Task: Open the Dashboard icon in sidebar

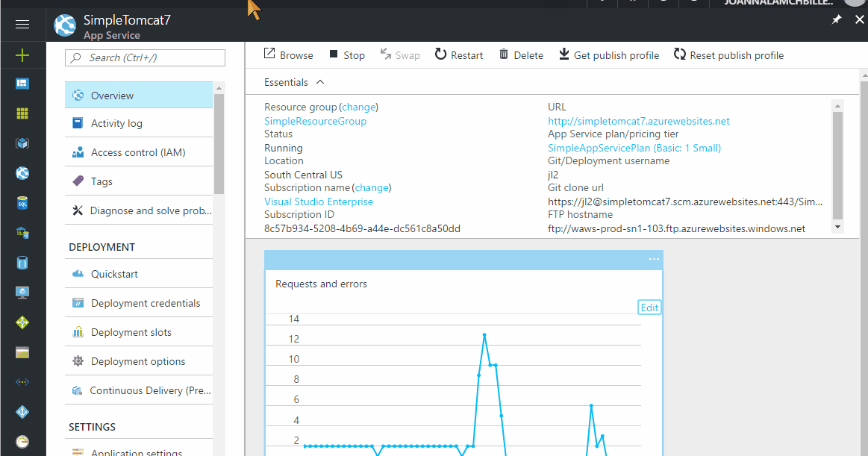Action: [x=22, y=83]
